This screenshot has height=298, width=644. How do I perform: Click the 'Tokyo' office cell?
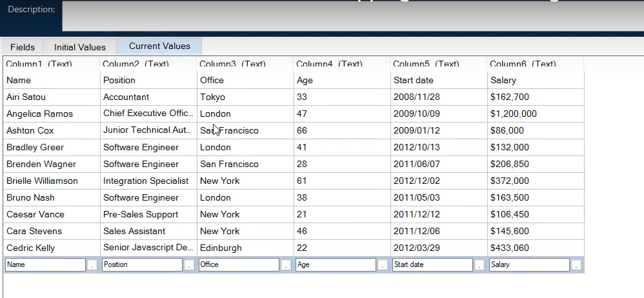[x=245, y=97]
